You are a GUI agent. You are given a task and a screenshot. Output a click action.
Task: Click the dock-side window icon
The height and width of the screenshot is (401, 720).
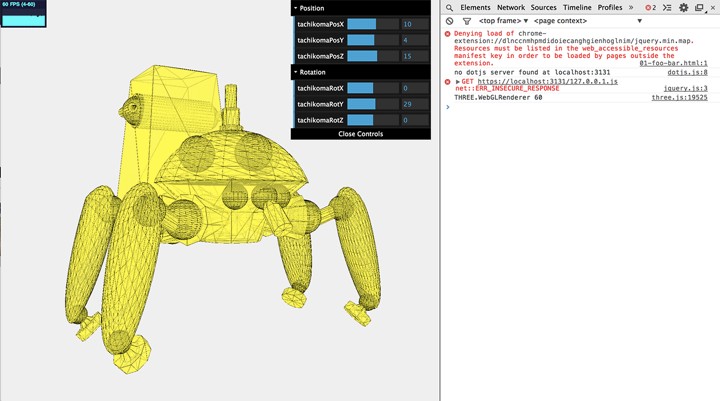point(699,8)
